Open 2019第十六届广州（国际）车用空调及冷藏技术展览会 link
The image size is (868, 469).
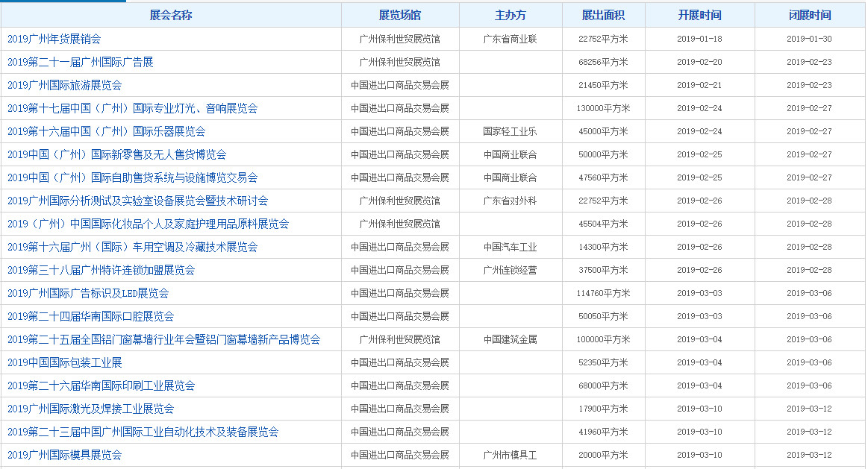(x=133, y=248)
